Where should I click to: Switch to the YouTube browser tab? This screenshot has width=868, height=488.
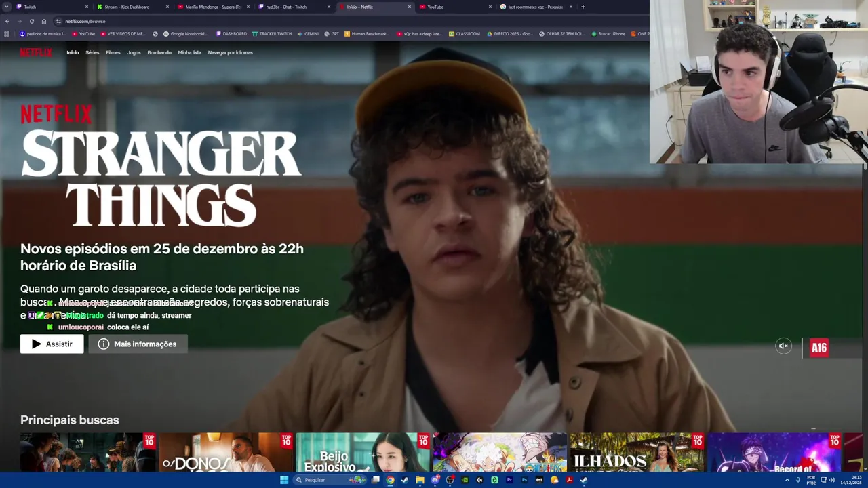click(456, 7)
